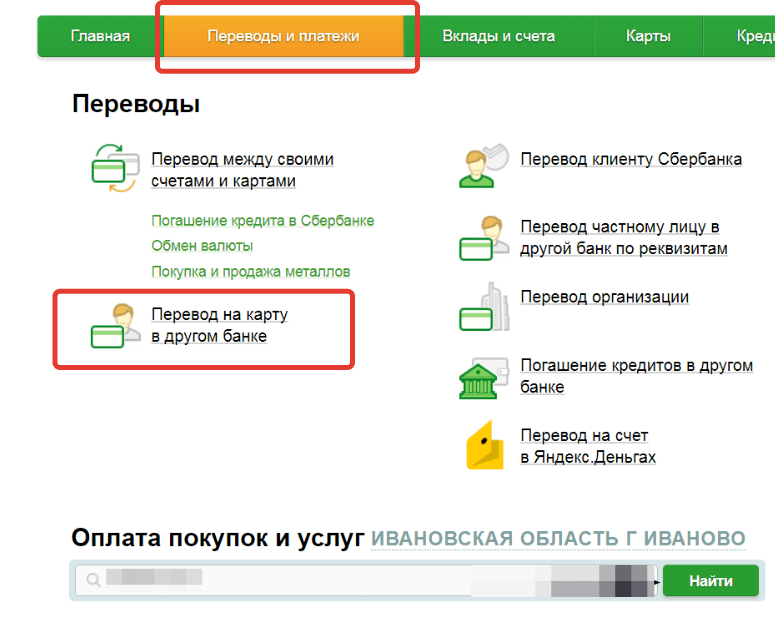Choose Перевод на карту в другом банке

219,325
